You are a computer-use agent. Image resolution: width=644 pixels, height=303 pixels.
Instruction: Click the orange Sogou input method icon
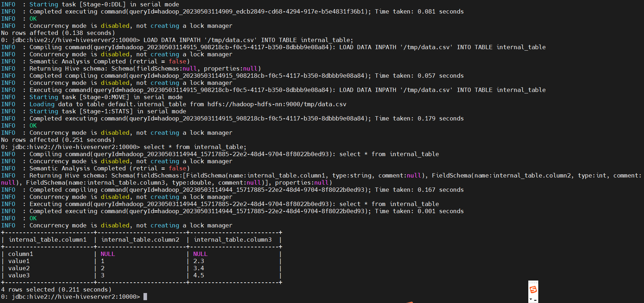pyautogui.click(x=533, y=289)
